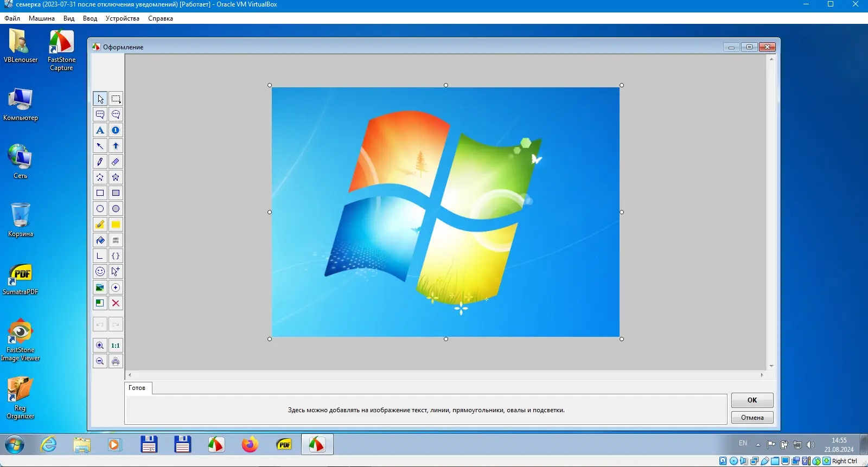Select the arrow pointer selection tool
The width and height of the screenshot is (868, 467).
100,99
